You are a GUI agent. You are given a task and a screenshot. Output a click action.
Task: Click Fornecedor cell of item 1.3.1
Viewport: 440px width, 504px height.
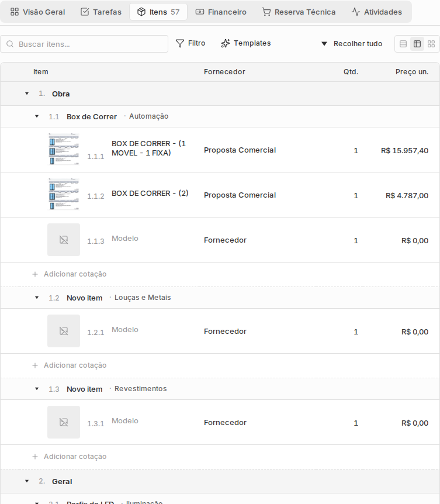pos(225,423)
